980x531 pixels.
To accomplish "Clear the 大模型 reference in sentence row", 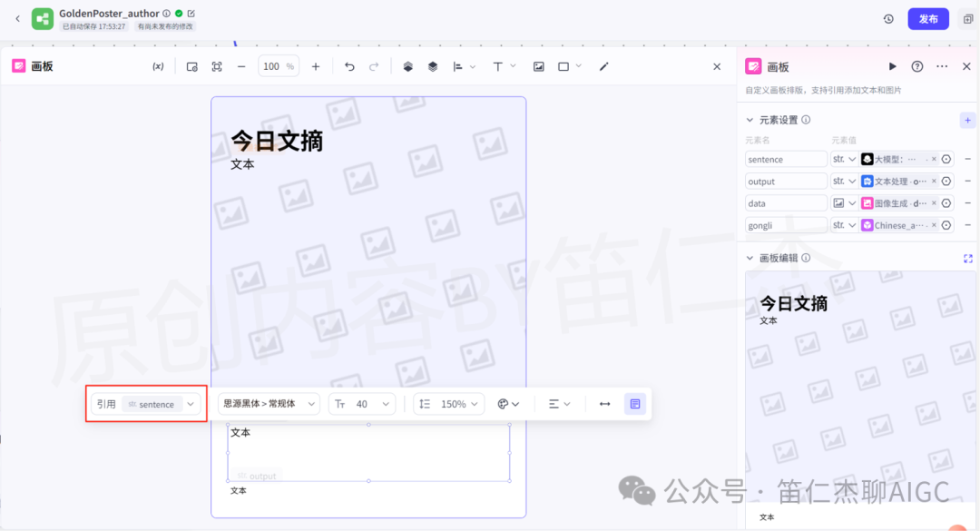I will pos(934,159).
